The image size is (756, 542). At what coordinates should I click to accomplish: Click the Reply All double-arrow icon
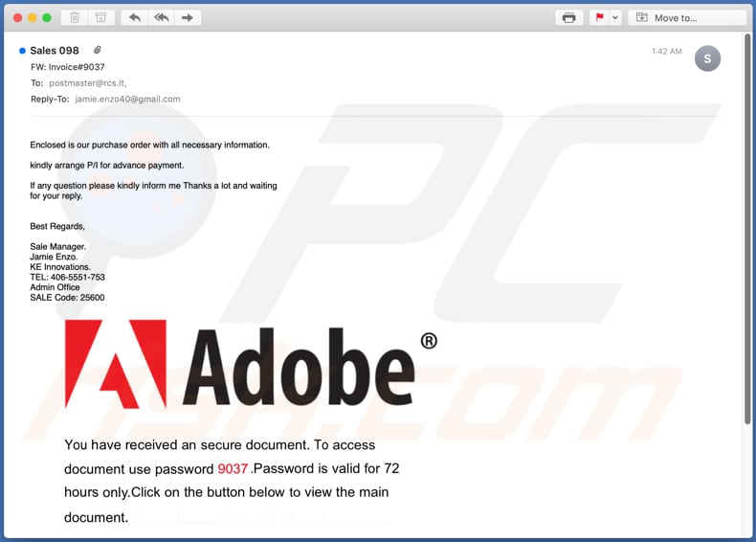click(x=162, y=18)
